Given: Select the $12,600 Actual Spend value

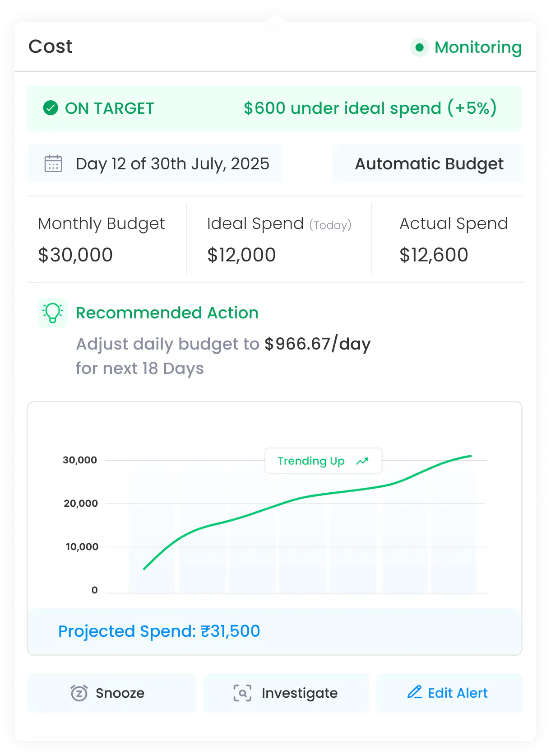Looking at the screenshot, I should pyautogui.click(x=434, y=255).
